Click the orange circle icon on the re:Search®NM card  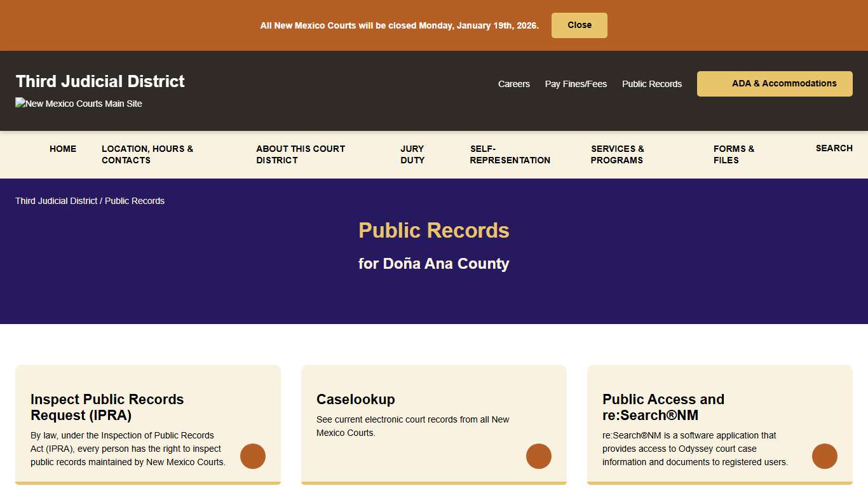pos(825,456)
